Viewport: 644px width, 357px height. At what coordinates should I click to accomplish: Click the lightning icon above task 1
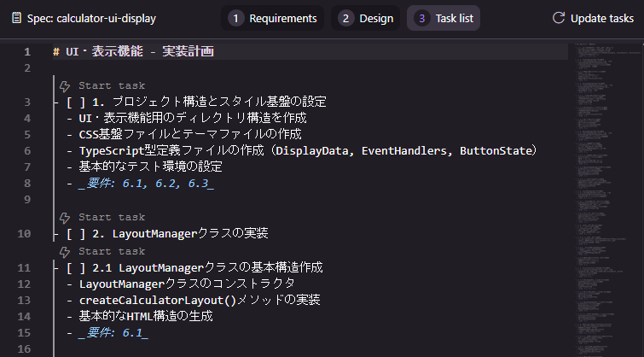[65, 86]
